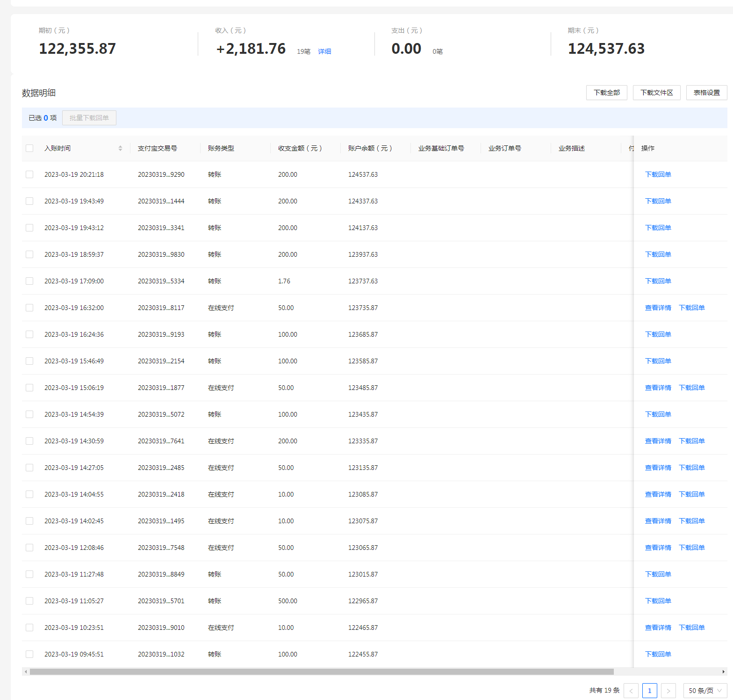Check the row for 2023-03-19 18:59:37
Image resolution: width=733 pixels, height=700 pixels.
click(x=29, y=254)
